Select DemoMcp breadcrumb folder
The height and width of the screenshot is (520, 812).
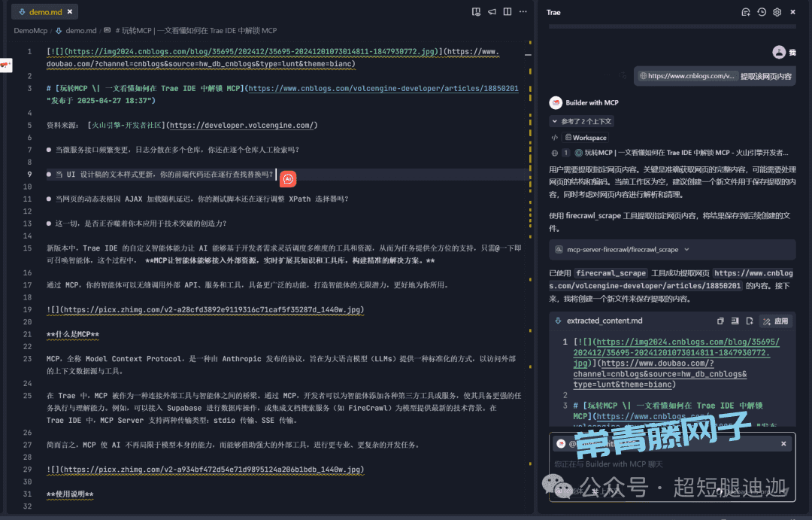(x=31, y=31)
